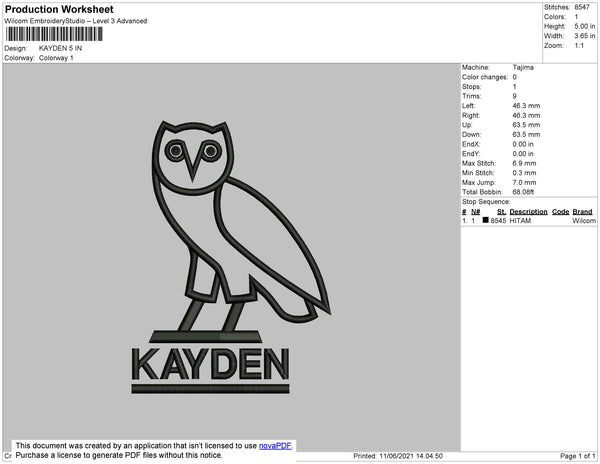Image resolution: width=600 pixels, height=464 pixels.
Task: Select the Brand column header
Action: pos(582,212)
